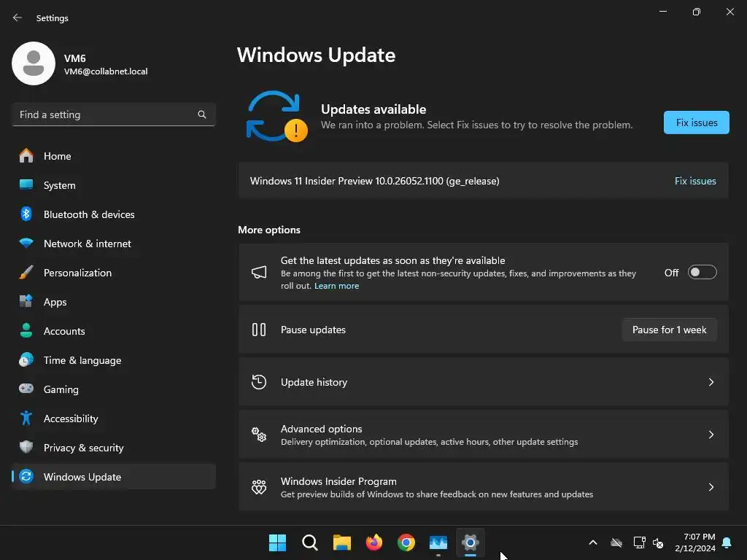The image size is (747, 560).
Task: Click the Windows Insider Program hearts icon
Action: click(x=259, y=486)
